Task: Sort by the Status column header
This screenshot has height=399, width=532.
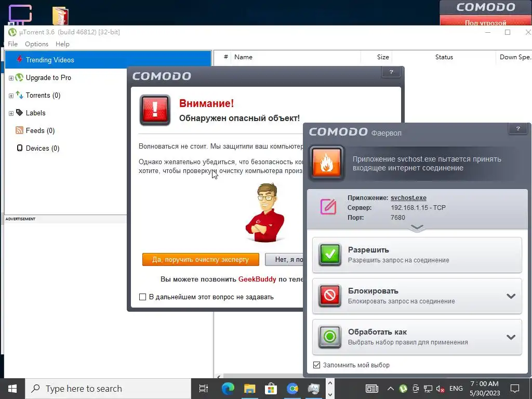Action: (x=444, y=57)
